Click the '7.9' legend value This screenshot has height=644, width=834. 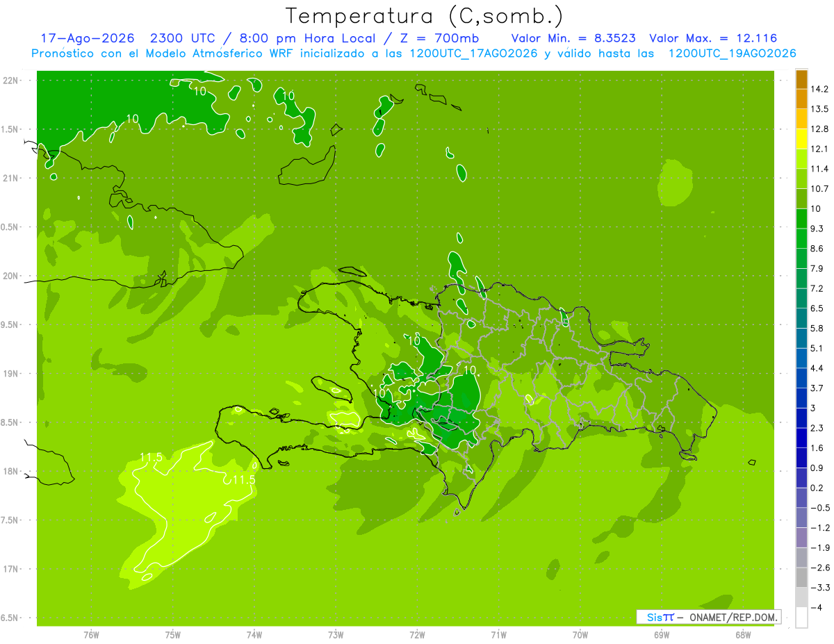[x=817, y=268]
